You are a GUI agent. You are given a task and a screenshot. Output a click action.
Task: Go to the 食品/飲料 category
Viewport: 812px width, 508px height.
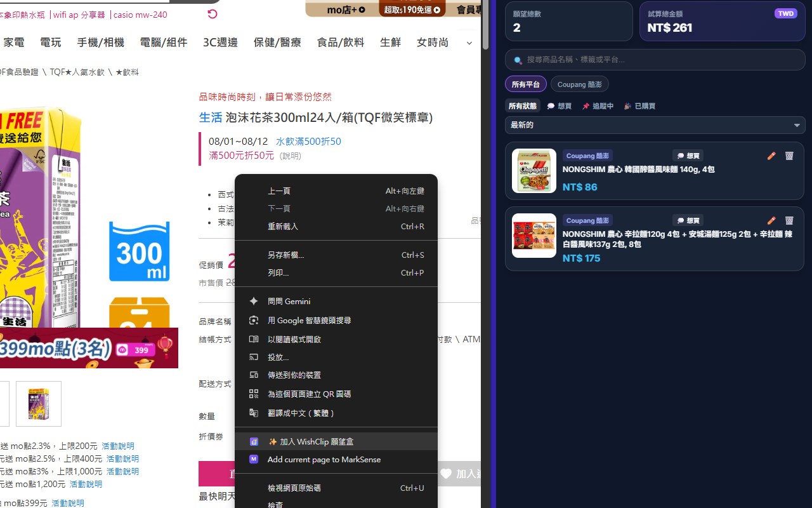[x=341, y=43]
